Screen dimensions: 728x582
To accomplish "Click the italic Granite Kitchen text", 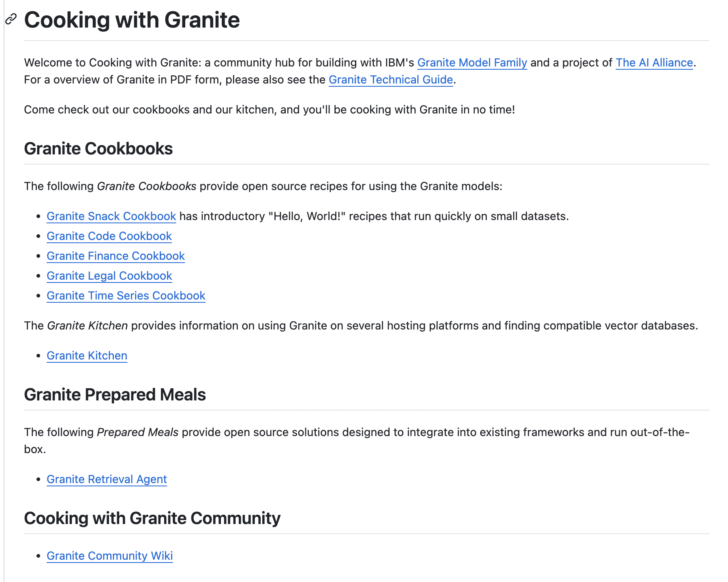I will (x=88, y=326).
